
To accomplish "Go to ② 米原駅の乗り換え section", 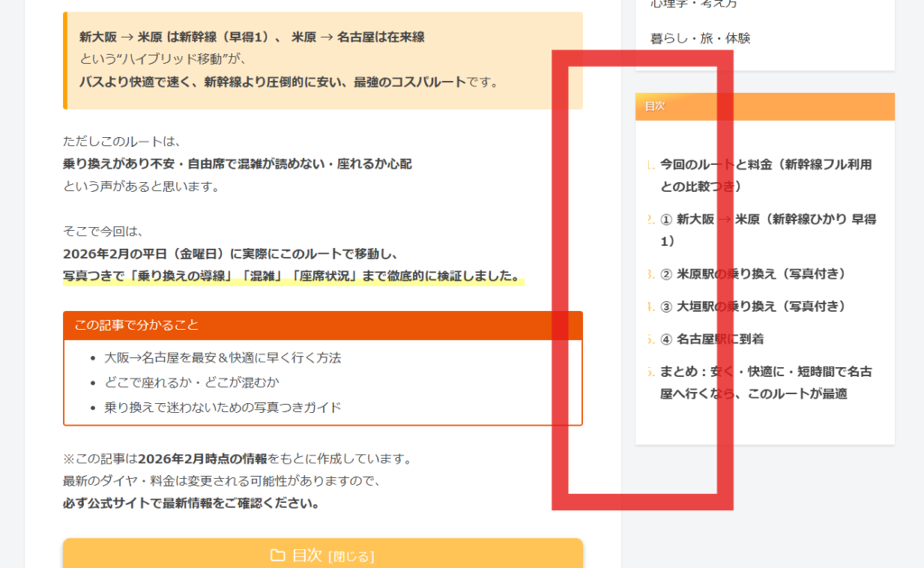I will (753, 274).
